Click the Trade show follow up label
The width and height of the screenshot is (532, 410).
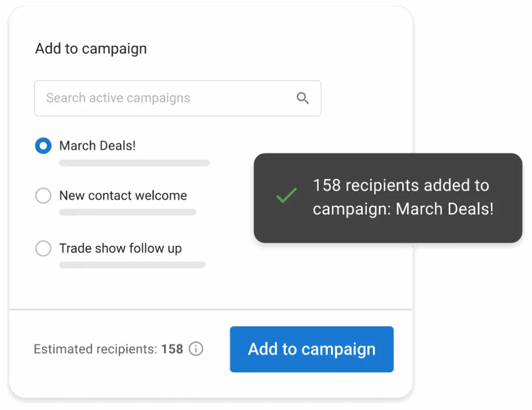tap(121, 248)
